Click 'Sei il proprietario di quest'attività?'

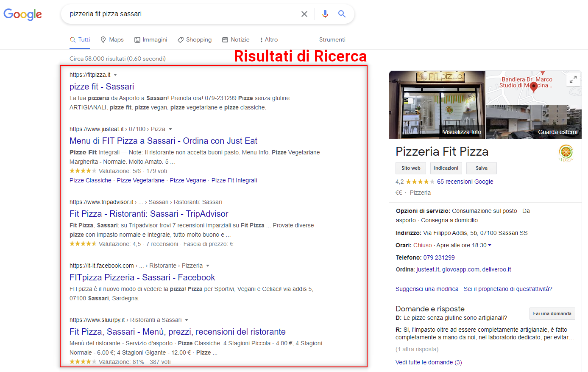point(508,289)
